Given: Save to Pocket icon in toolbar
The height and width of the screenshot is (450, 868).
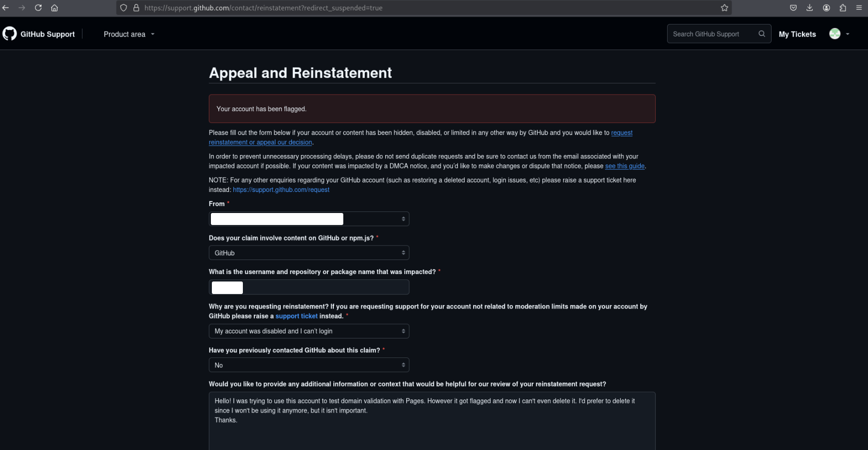Looking at the screenshot, I should click(x=793, y=8).
